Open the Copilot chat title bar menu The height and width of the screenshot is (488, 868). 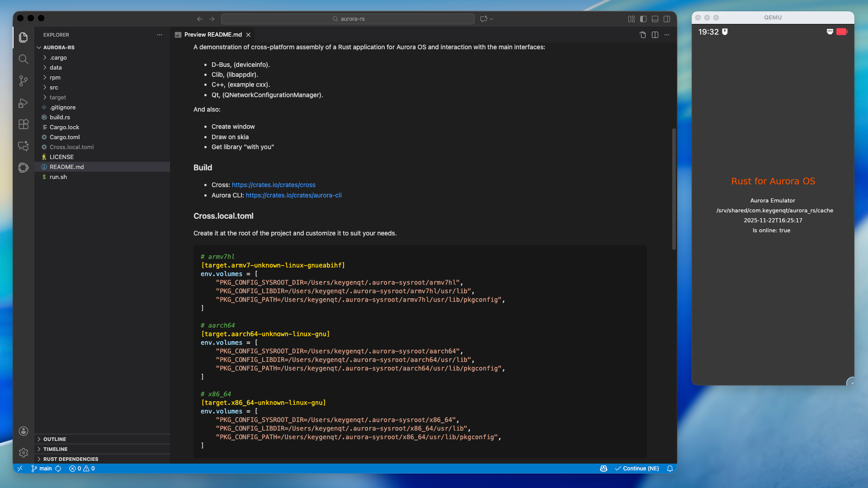tap(486, 19)
